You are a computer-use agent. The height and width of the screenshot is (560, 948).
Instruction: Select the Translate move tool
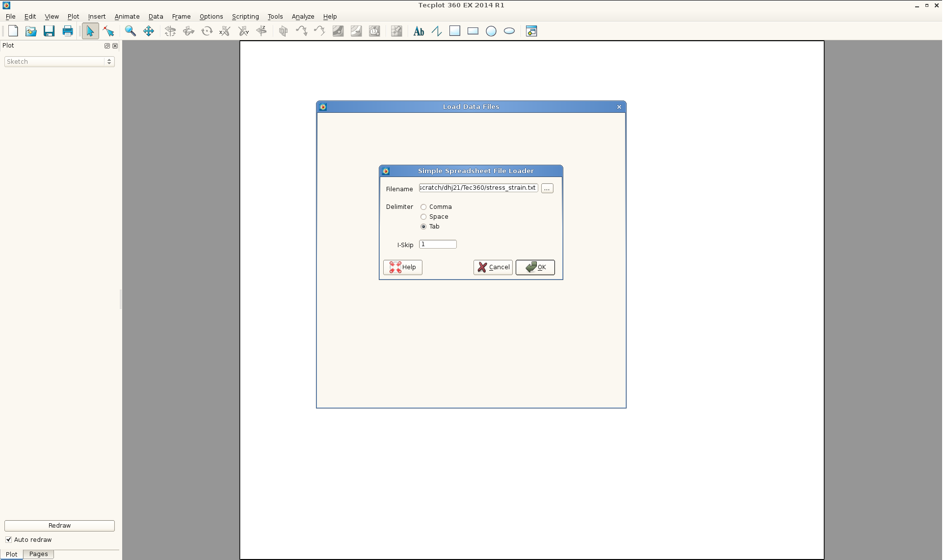(x=148, y=31)
